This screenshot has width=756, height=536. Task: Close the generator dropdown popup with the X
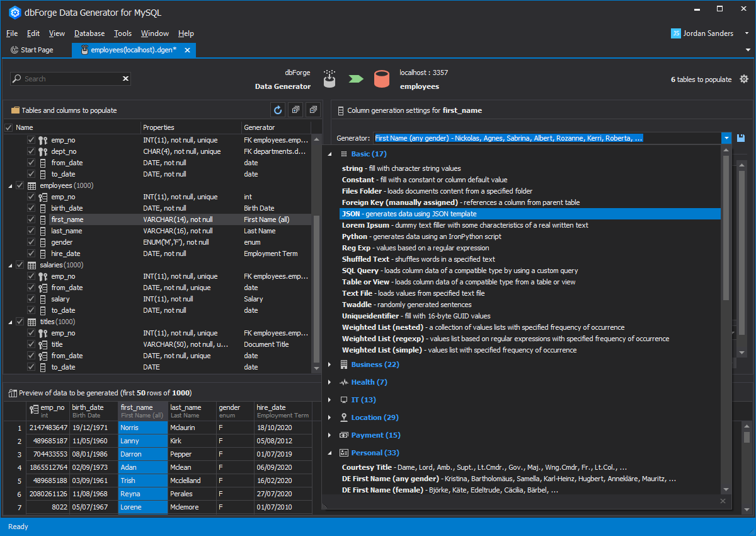pyautogui.click(x=723, y=501)
